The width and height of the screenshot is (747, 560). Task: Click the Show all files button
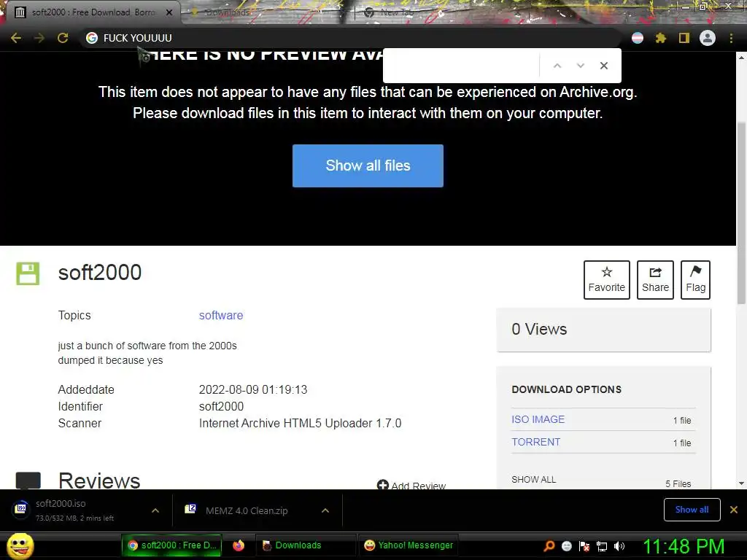point(368,166)
